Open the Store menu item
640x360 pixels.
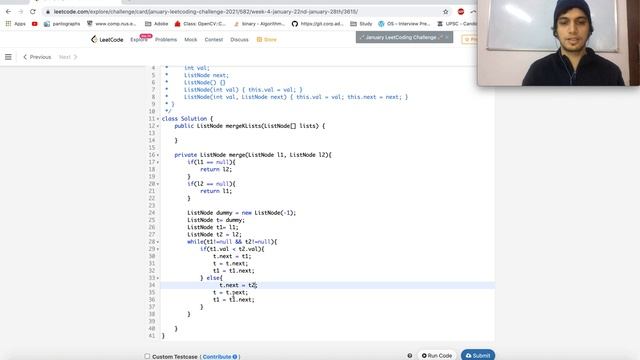[x=267, y=40]
